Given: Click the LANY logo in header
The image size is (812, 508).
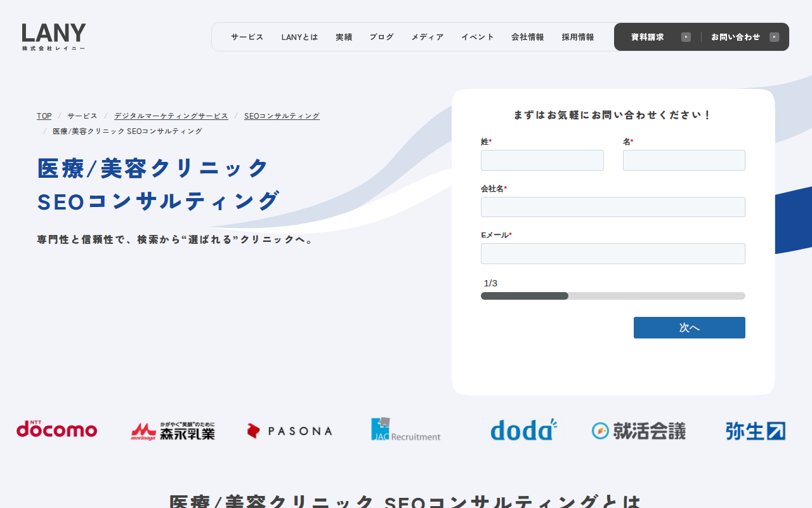Looking at the screenshot, I should [x=54, y=37].
